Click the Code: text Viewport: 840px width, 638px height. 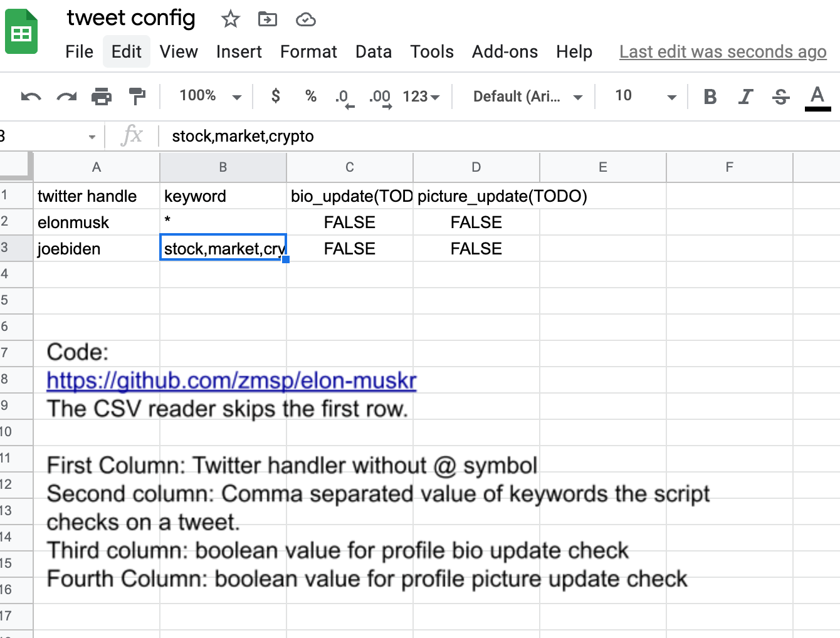78,352
